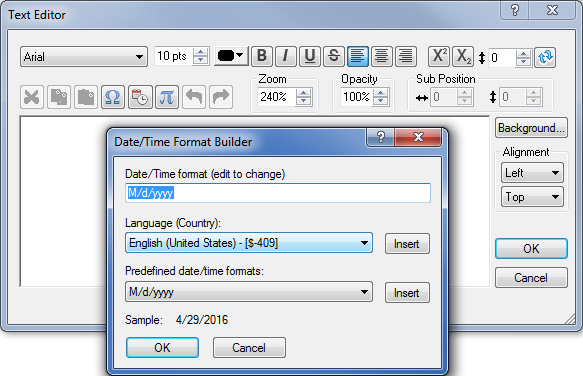Toggle strikethrough formatting button

click(334, 57)
